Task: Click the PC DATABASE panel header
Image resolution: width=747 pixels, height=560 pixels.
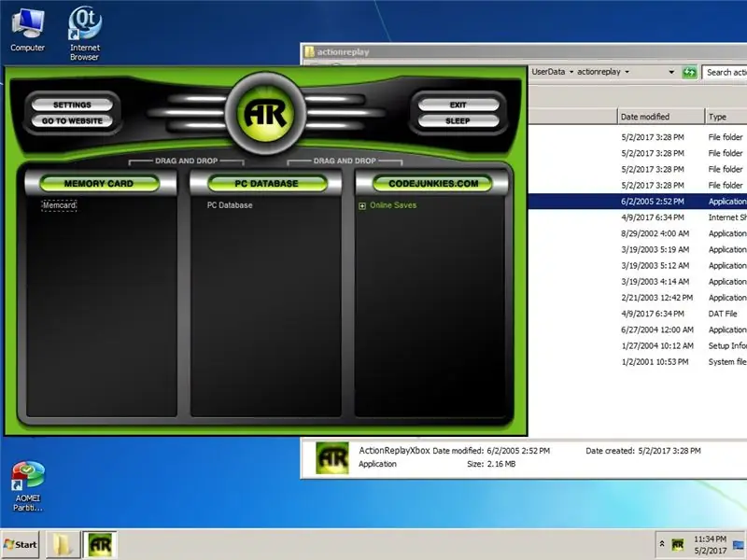Action: pyautogui.click(x=267, y=183)
